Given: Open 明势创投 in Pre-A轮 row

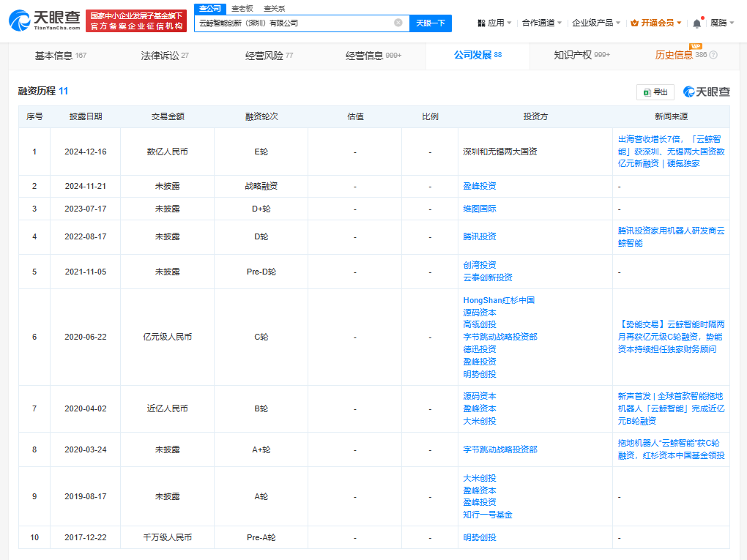Looking at the screenshot, I should point(480,537).
